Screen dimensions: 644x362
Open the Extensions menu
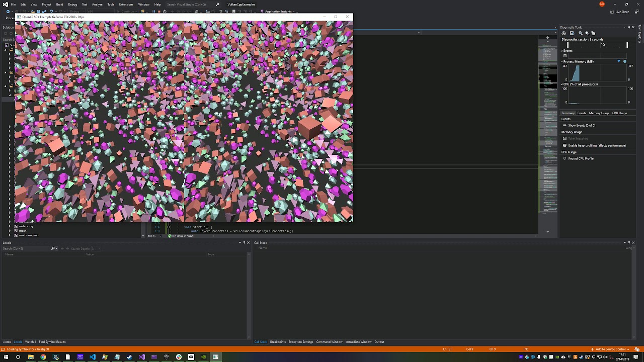[x=126, y=5]
